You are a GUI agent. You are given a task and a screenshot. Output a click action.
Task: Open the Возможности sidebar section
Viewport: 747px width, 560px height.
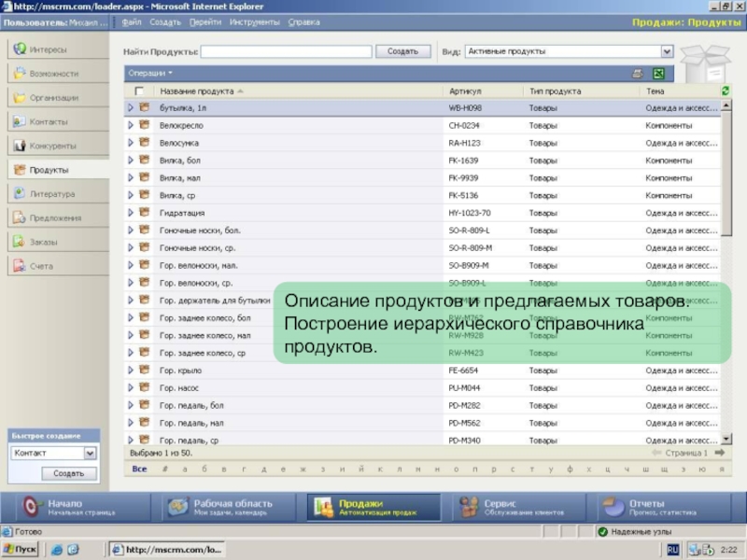click(x=58, y=74)
